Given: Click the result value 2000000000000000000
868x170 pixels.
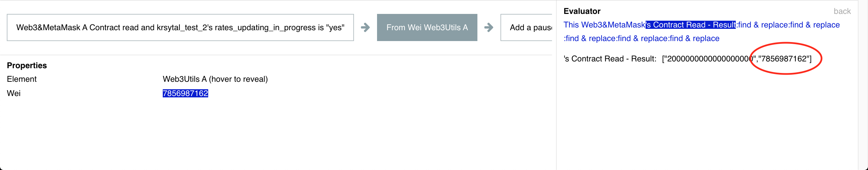Looking at the screenshot, I should pyautogui.click(x=710, y=59).
